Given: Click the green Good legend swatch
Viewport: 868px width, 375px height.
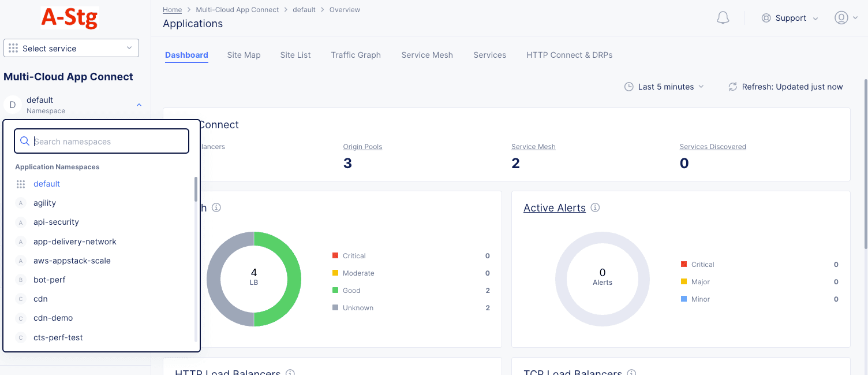Looking at the screenshot, I should 335,291.
